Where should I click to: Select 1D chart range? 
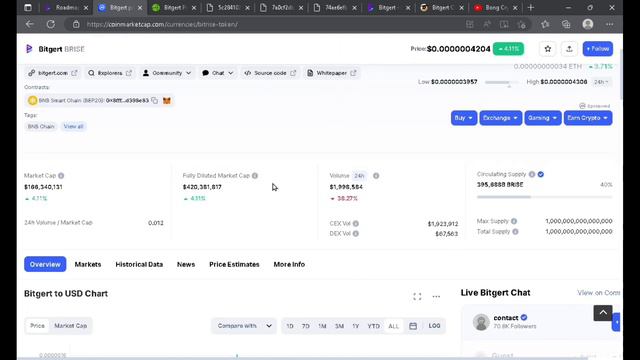tap(290, 326)
